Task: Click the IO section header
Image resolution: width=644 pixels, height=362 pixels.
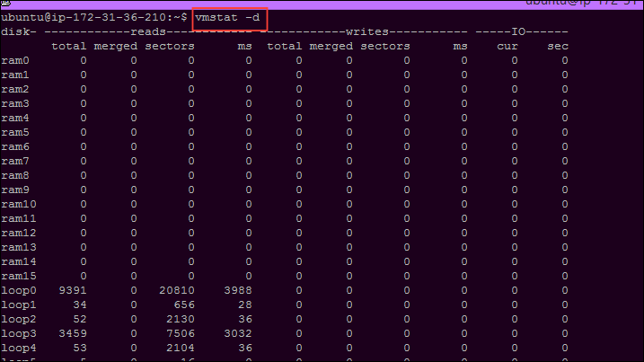Action: pos(518,31)
